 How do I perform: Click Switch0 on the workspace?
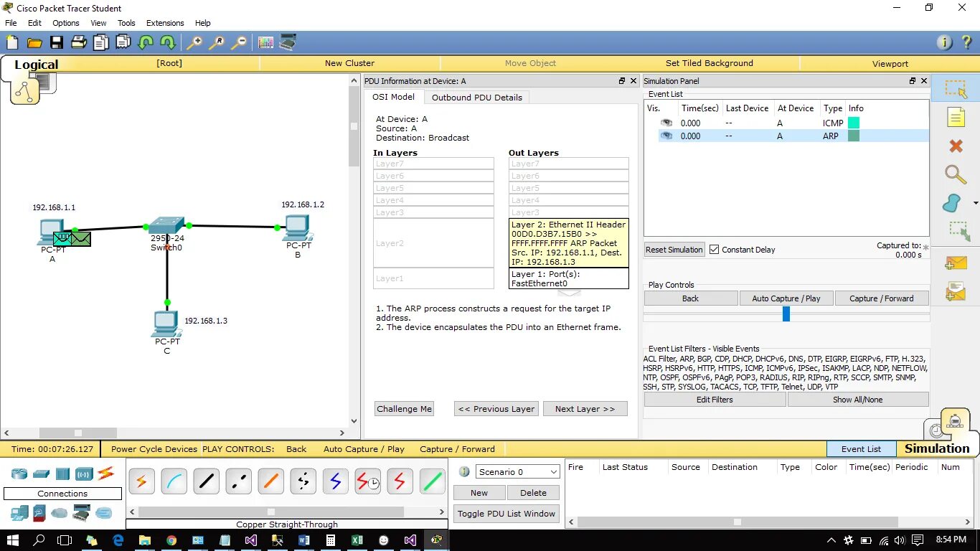(x=166, y=225)
